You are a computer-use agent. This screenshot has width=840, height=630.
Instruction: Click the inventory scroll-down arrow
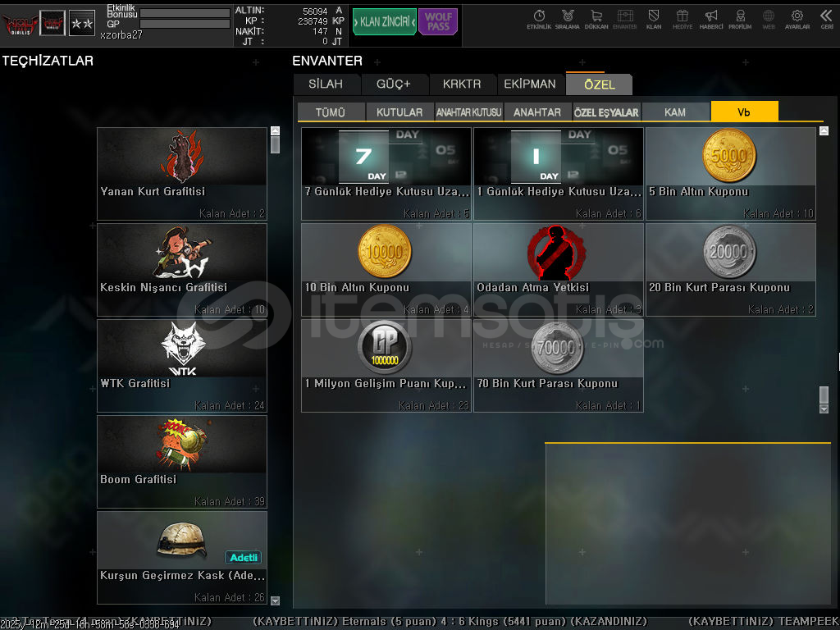coord(824,409)
